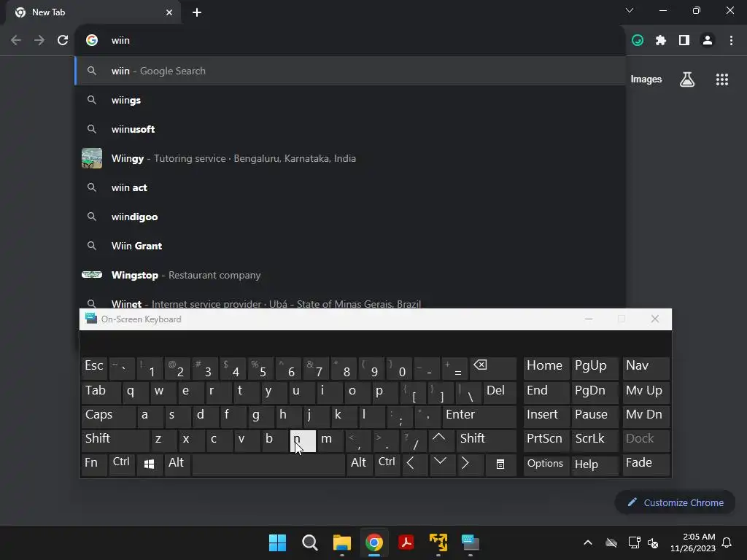The image size is (747, 560).
Task: Click the PrtScn key on keyboard
Action: point(546,440)
